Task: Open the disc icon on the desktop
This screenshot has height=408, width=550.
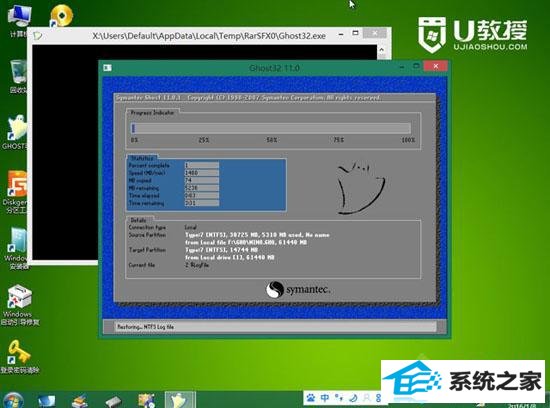Action: pos(61,15)
